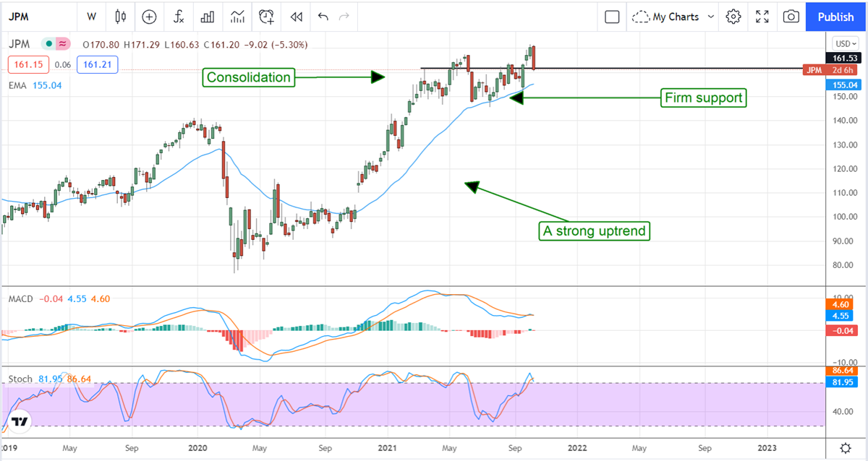Click the Publish button

tap(836, 16)
